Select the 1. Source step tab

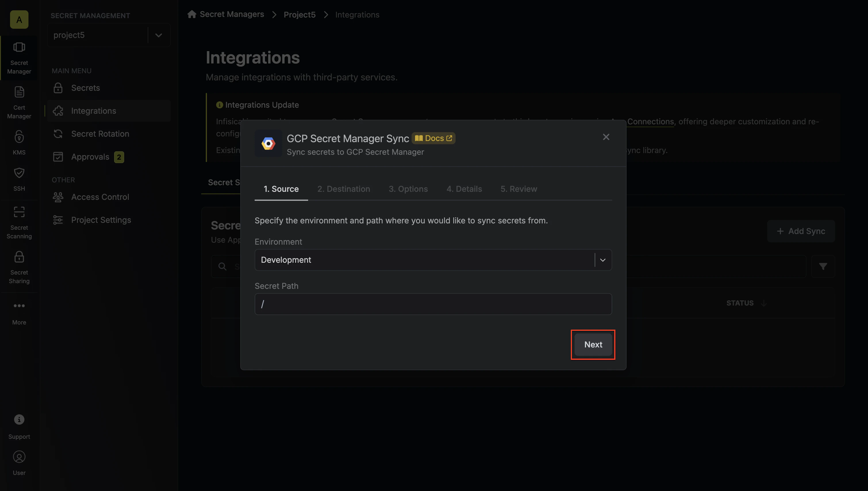click(281, 189)
